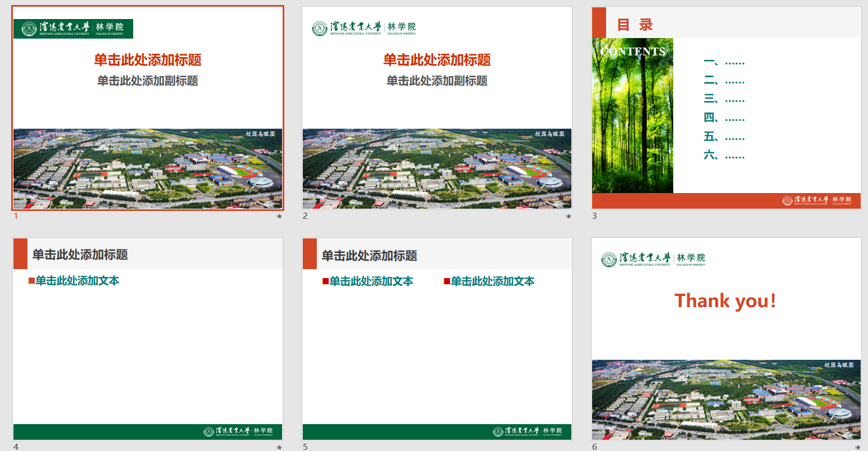Click the footer logo on slide 5's green bar
The height and width of the screenshot is (451, 868).
tap(528, 431)
